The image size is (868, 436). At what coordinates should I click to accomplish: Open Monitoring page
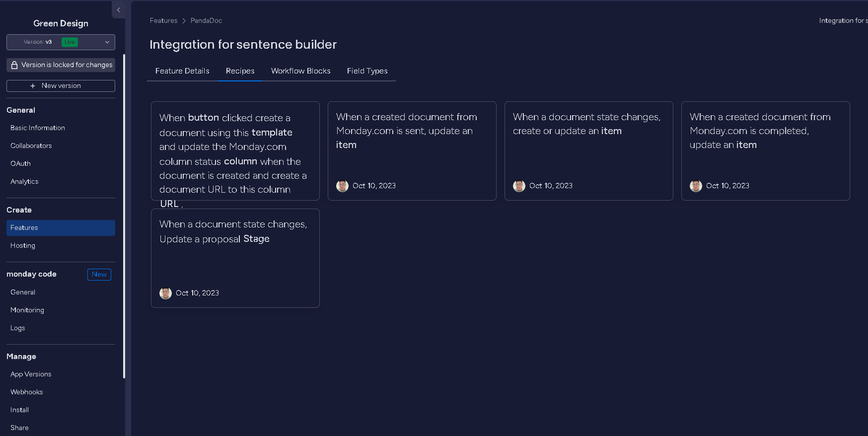tap(27, 310)
